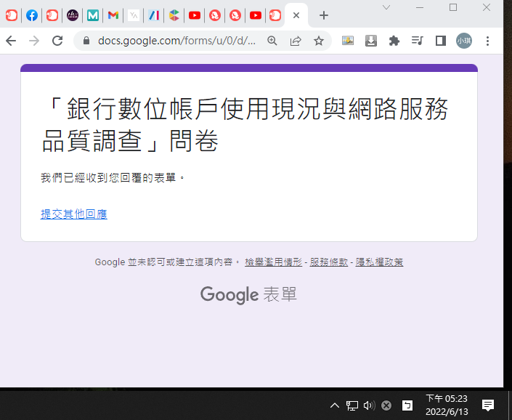Share this page from the address bar
Viewport: 512px width, 420px height.
tap(296, 41)
